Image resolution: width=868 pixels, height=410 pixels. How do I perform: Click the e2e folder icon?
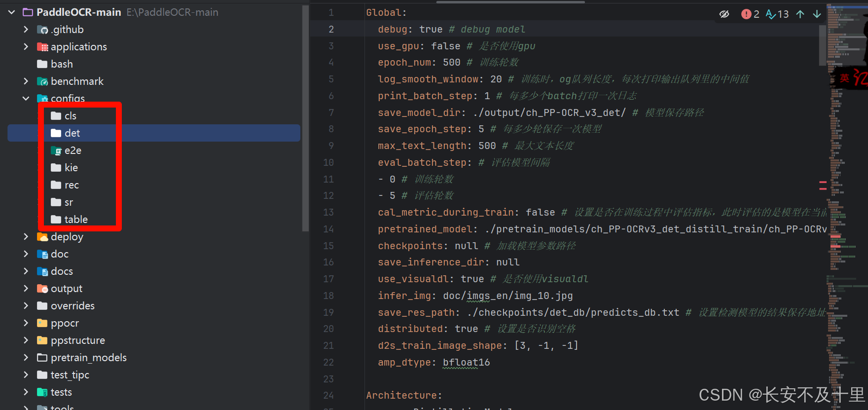pyautogui.click(x=56, y=150)
